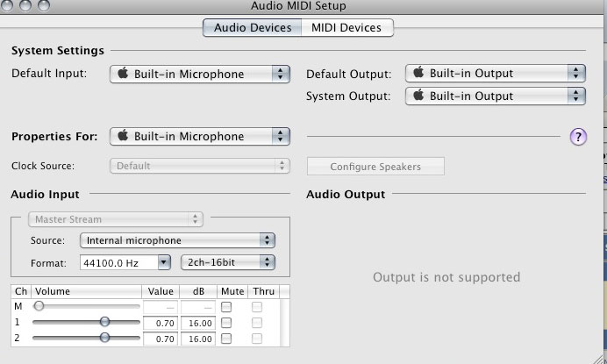Image resolution: width=607 pixels, height=364 pixels.
Task: Click the 2ch-16bit format arrows
Action: [x=268, y=262]
